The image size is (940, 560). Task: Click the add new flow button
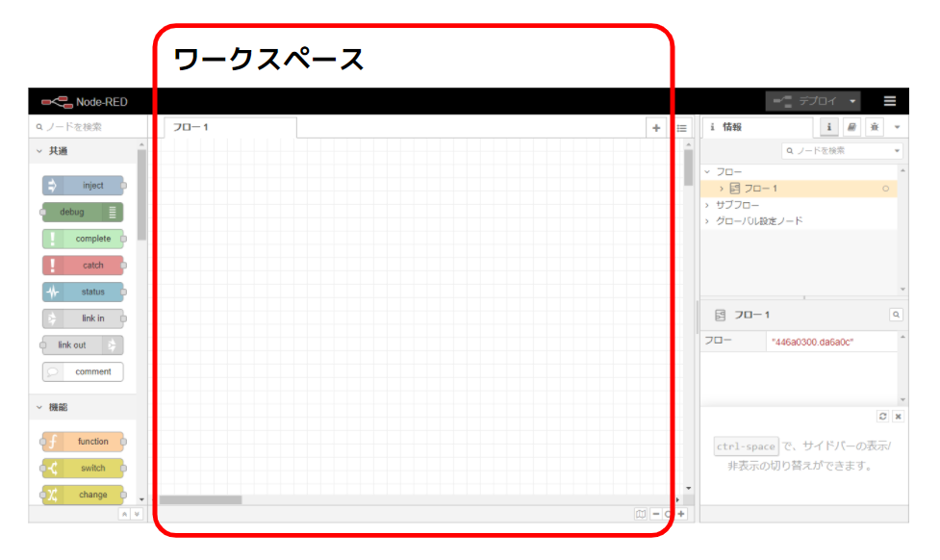(x=656, y=126)
